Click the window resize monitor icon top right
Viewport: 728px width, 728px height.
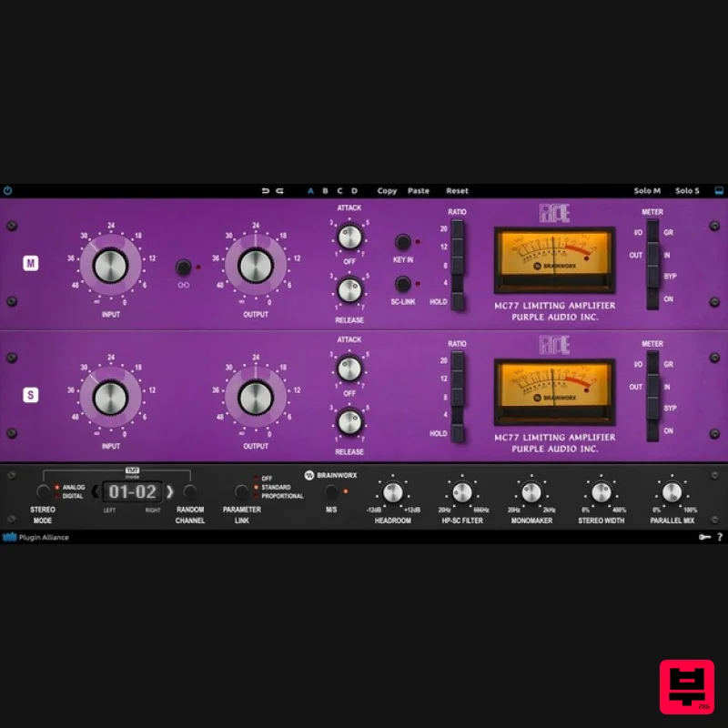(x=718, y=190)
